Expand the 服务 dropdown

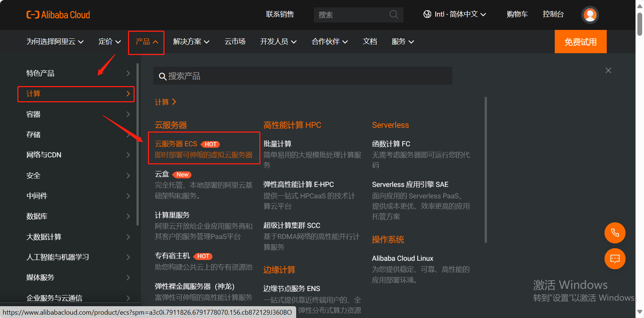point(402,42)
